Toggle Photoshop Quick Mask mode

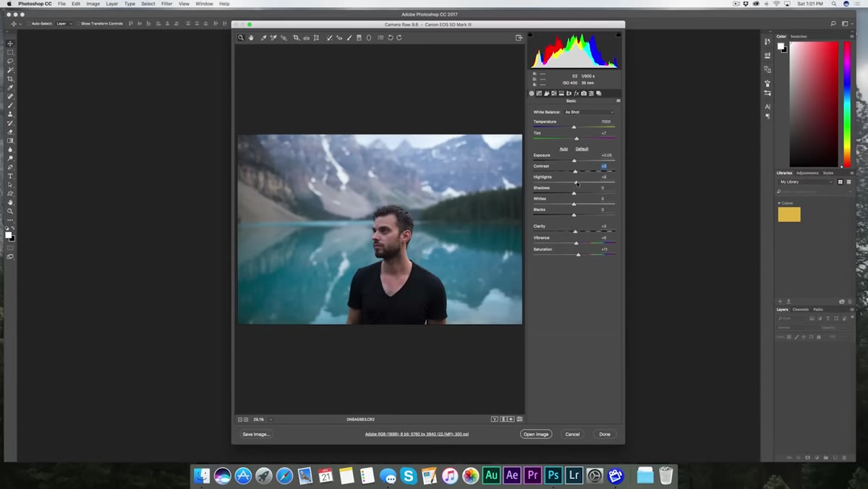pyautogui.click(x=10, y=247)
